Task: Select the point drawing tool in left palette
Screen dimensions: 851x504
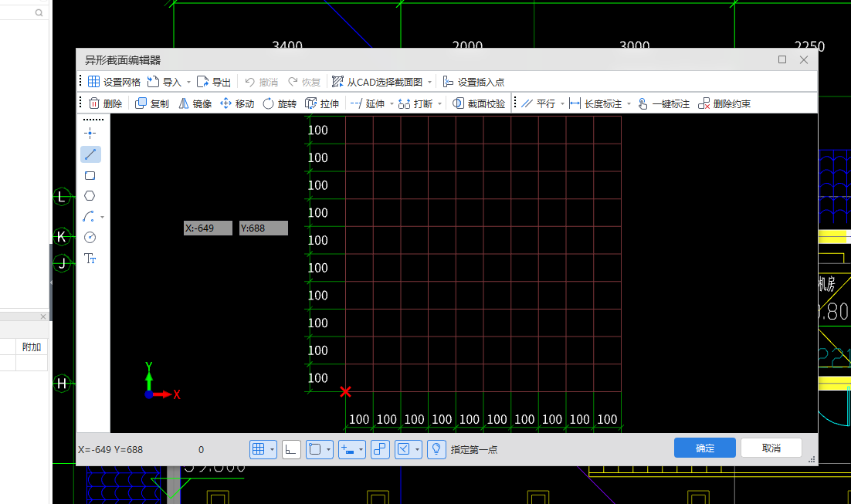Action: point(90,133)
